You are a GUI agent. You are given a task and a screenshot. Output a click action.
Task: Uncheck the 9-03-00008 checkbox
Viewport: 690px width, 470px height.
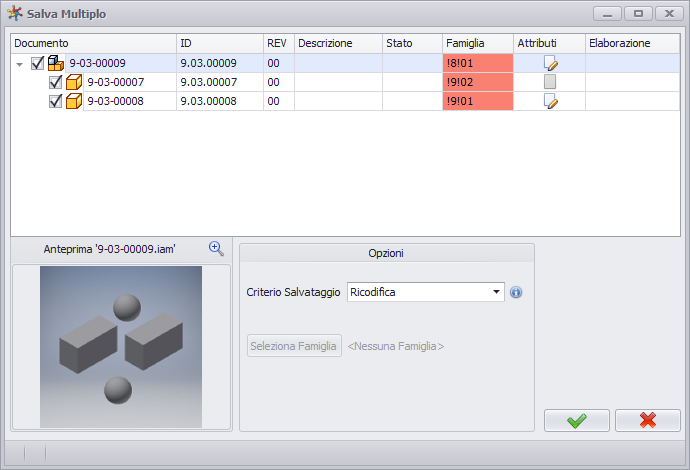click(55, 101)
